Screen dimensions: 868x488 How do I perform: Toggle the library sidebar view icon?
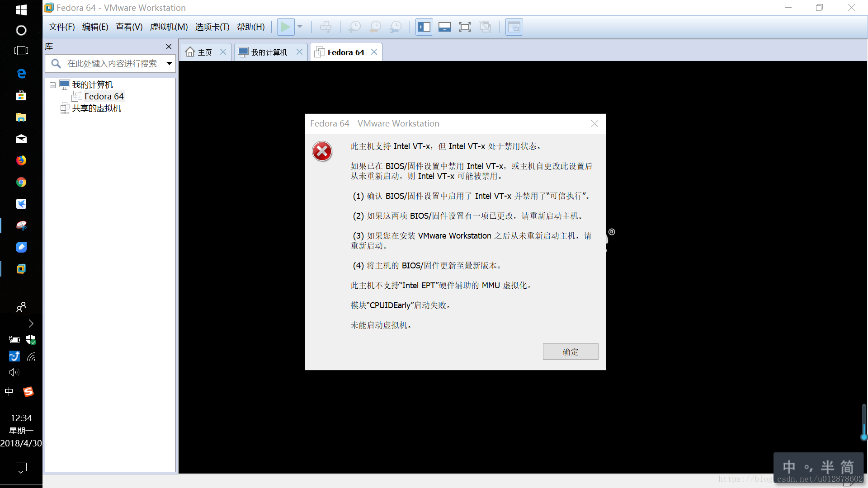click(x=424, y=27)
